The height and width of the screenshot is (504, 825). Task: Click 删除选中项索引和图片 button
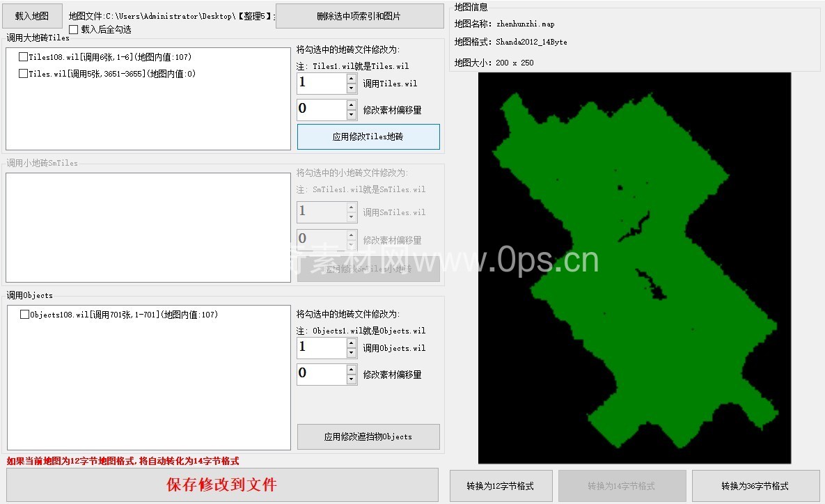(359, 16)
